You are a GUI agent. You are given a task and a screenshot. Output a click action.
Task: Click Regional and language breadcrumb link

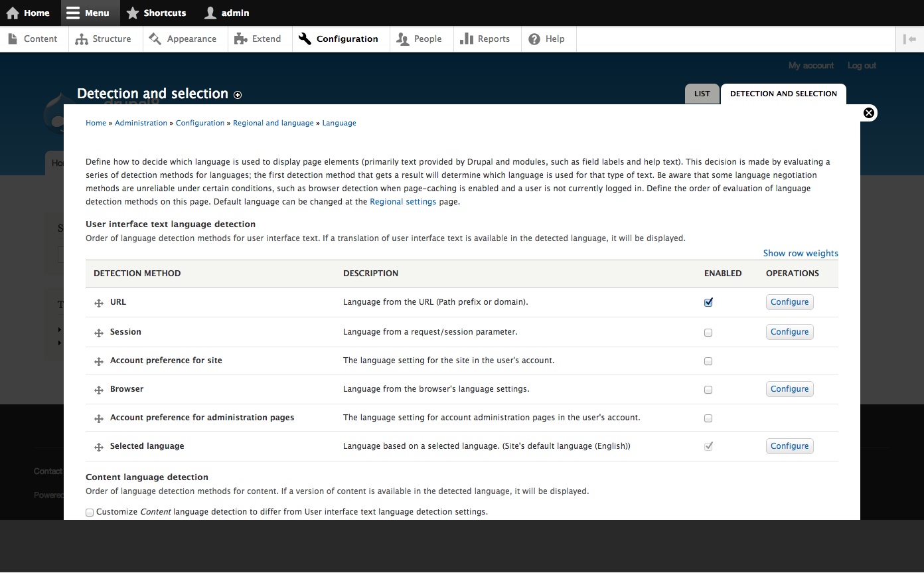click(273, 123)
